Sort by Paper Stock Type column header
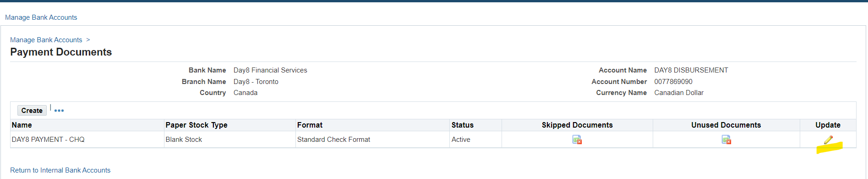The height and width of the screenshot is (179, 868). [x=197, y=125]
